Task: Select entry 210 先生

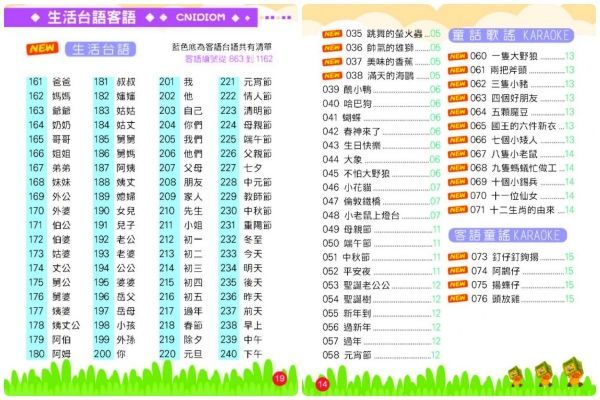Action: click(x=181, y=211)
